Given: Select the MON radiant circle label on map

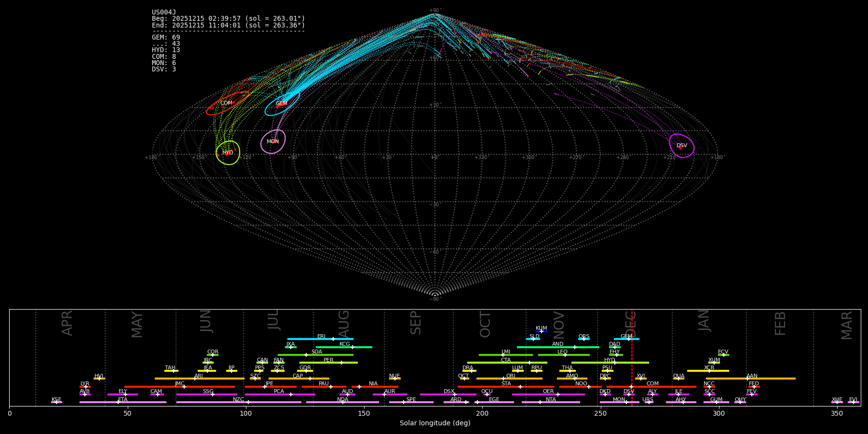Looking at the screenshot, I should 273,142.
